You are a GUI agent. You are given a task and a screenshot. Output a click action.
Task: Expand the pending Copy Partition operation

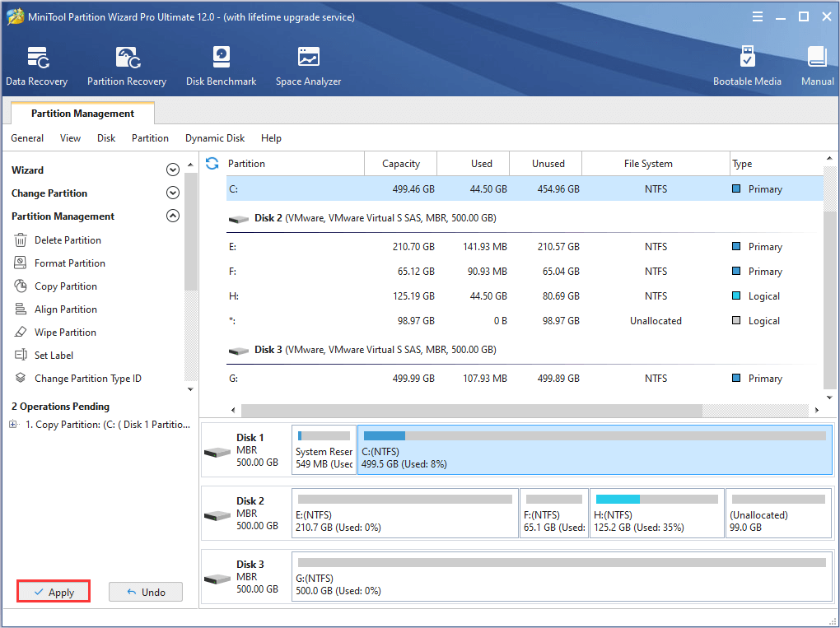[x=12, y=425]
